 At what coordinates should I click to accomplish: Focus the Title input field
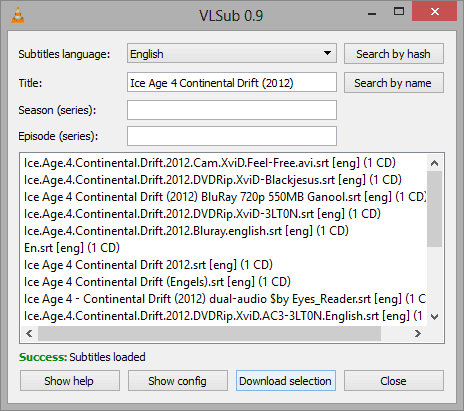232,82
